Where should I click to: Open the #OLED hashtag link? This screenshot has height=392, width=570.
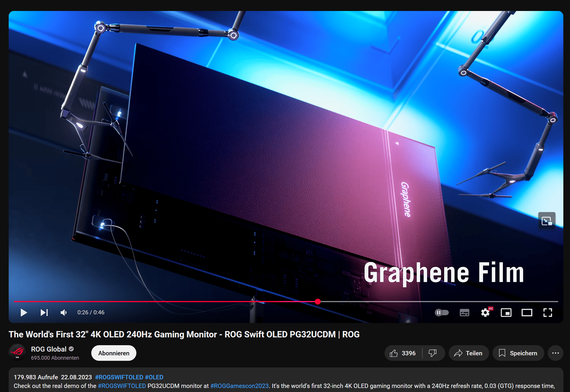tap(154, 377)
